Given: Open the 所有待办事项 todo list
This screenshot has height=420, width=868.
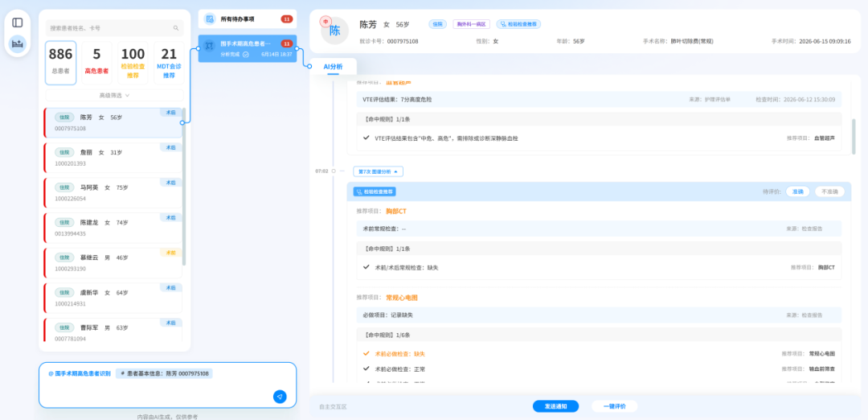Looking at the screenshot, I should tap(248, 19).
